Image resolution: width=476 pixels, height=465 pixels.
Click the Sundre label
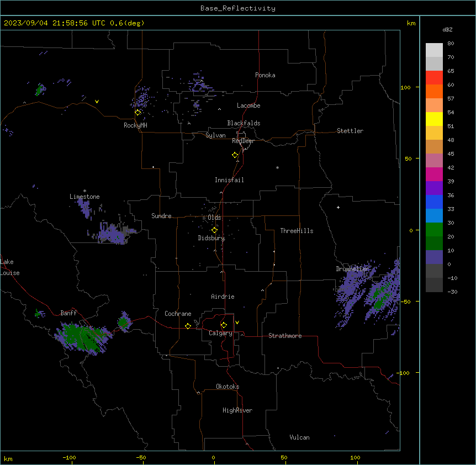click(161, 216)
